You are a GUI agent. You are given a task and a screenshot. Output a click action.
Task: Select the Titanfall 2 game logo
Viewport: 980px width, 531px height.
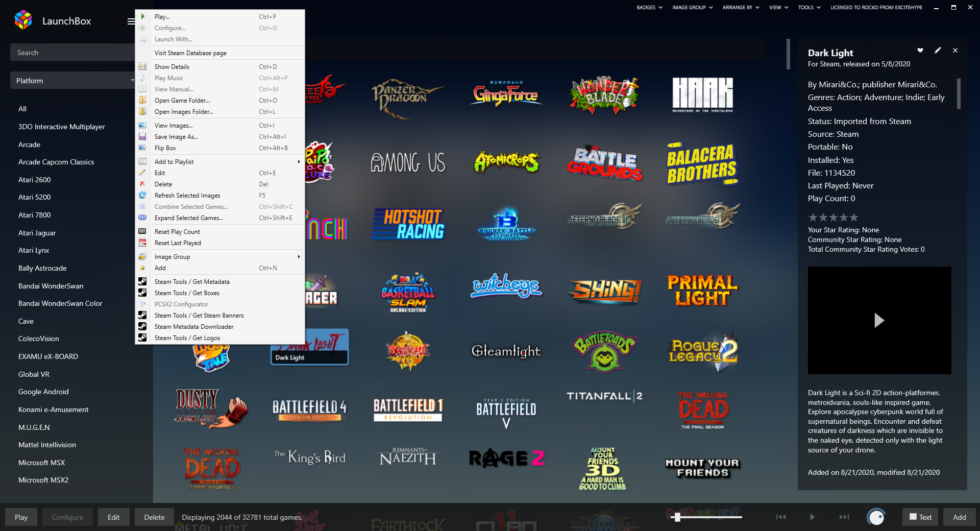pyautogui.click(x=604, y=396)
